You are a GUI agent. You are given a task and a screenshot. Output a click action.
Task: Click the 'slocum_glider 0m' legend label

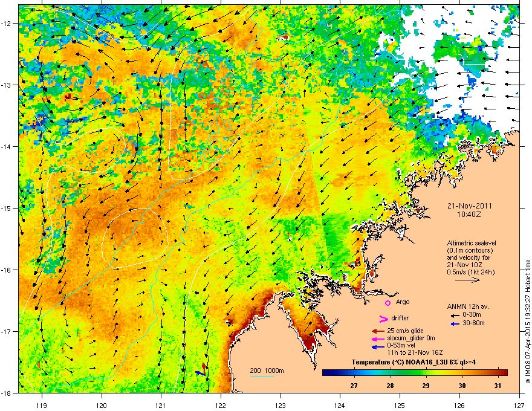pos(411,338)
